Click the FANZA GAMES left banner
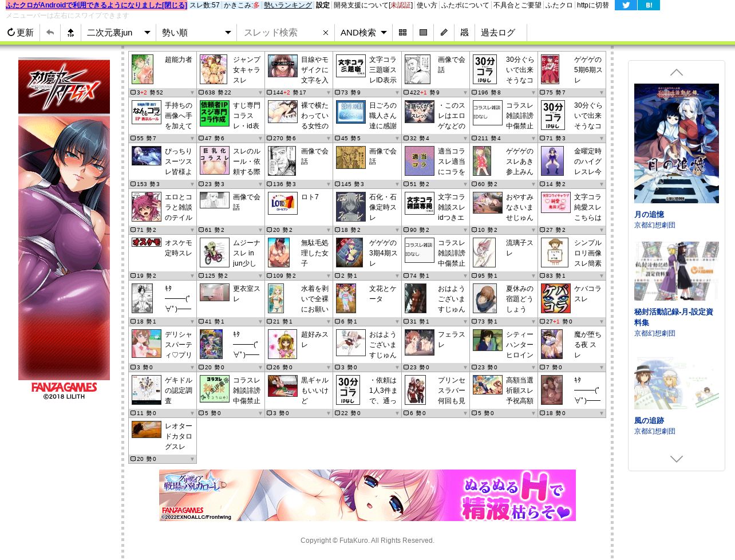Screen dimensions: 735x560 [64, 229]
